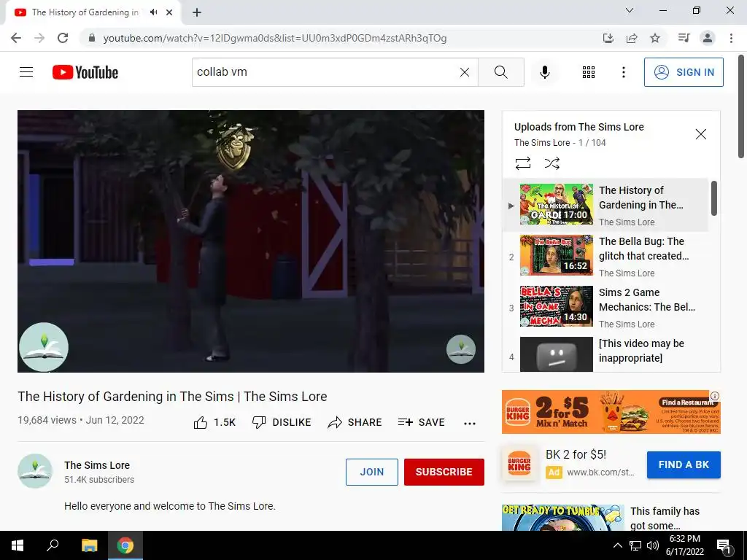Open Windows taskbar search

[53, 545]
